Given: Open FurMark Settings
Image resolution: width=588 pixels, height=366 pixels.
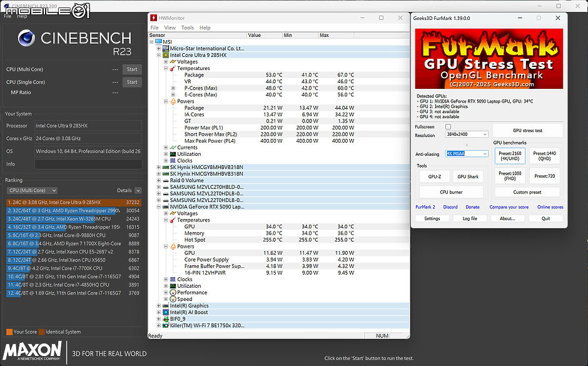Looking at the screenshot, I should (432, 218).
